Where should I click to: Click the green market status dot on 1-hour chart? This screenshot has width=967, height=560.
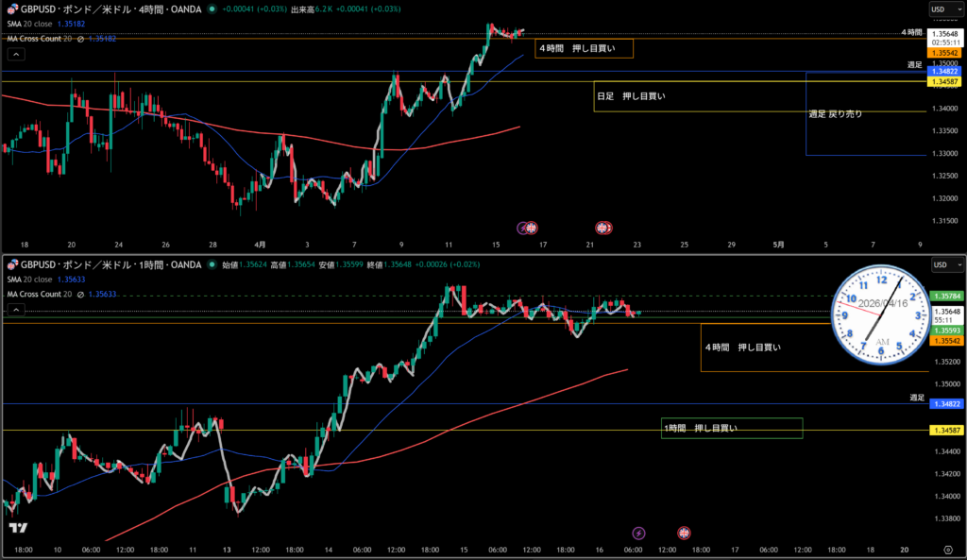point(213,265)
